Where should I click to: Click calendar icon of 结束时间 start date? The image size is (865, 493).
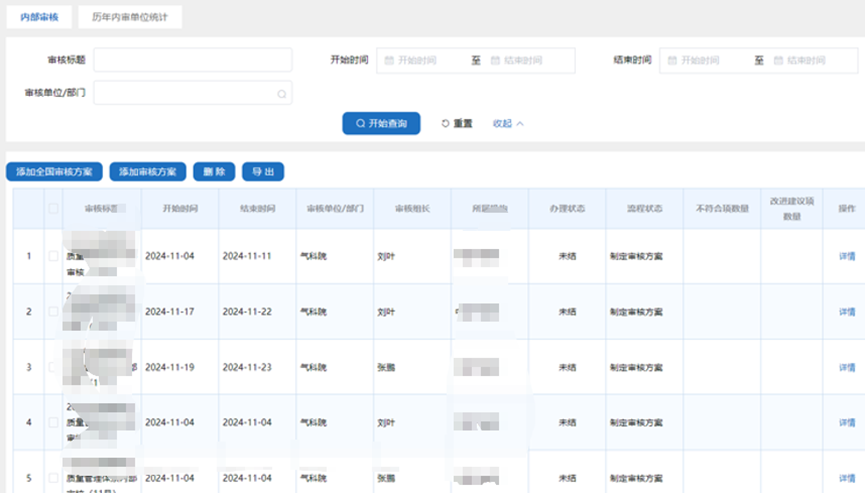coord(672,61)
